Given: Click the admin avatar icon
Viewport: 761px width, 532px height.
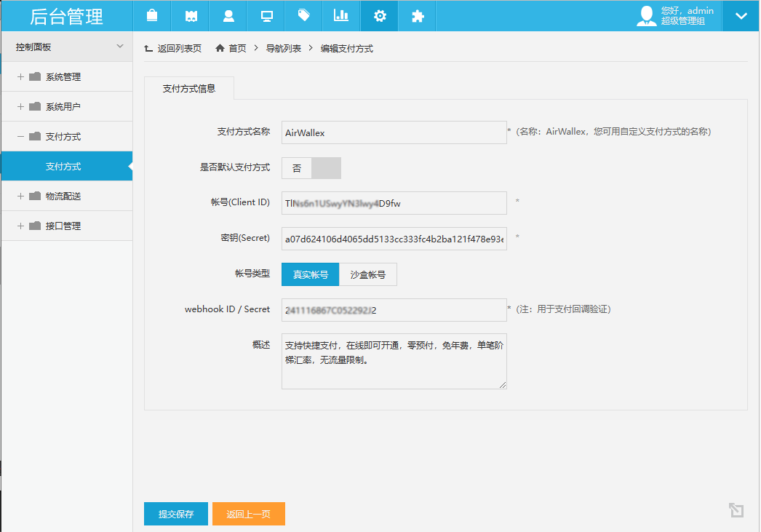Looking at the screenshot, I should (647, 16).
